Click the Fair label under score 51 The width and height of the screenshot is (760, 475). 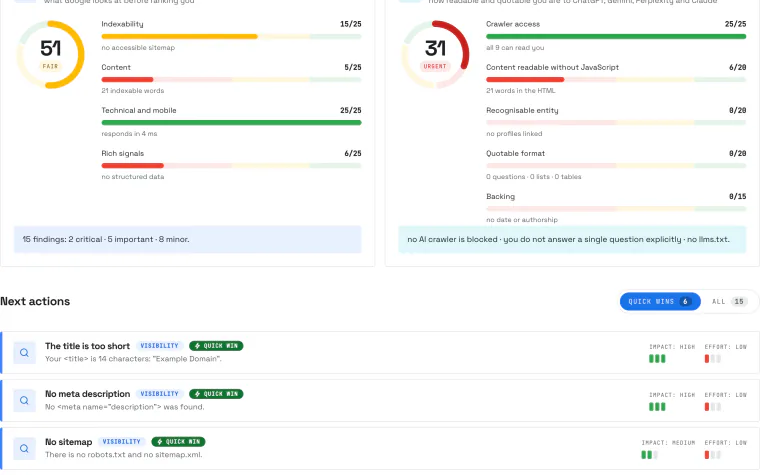pos(50,66)
